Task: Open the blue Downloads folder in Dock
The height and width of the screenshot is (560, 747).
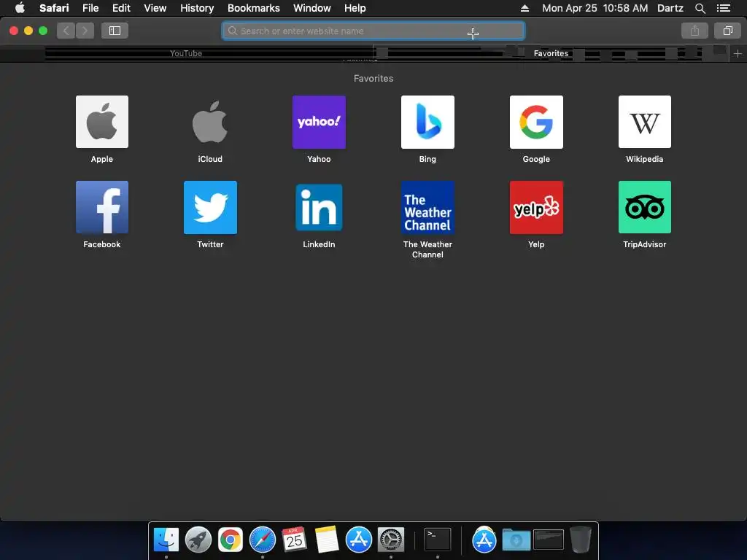Action: 516,540
